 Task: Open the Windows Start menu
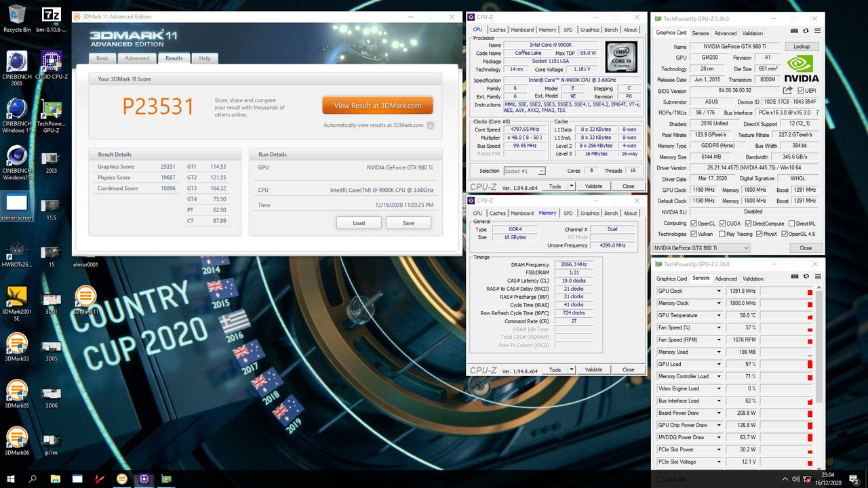pos(11,479)
